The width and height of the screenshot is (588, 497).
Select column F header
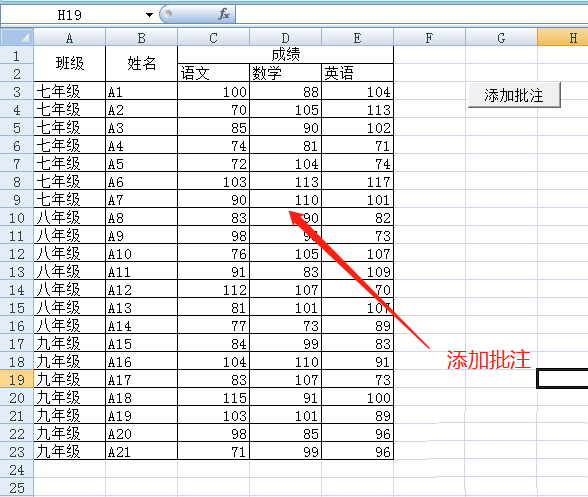pyautogui.click(x=429, y=38)
